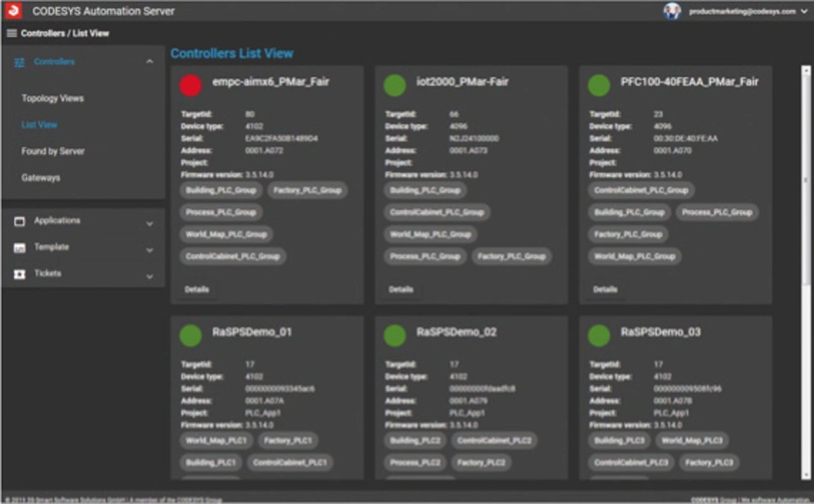
Task: Open Details for PFC100-40FEAA_PMar_Fair
Action: point(605,289)
